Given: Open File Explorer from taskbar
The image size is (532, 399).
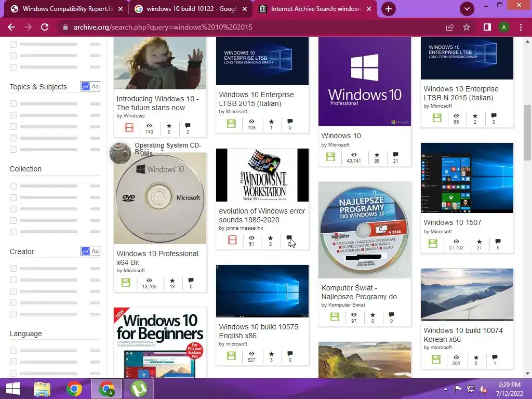Looking at the screenshot, I should point(42,389).
